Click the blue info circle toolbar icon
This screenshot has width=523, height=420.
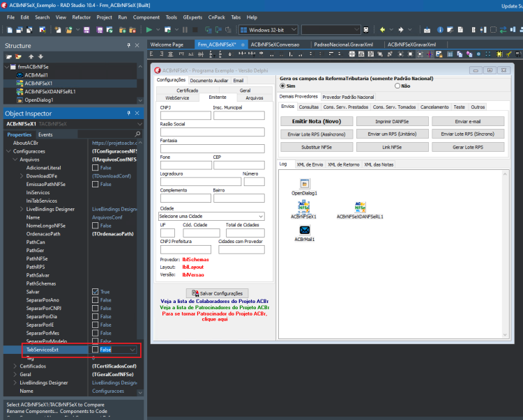440,30
